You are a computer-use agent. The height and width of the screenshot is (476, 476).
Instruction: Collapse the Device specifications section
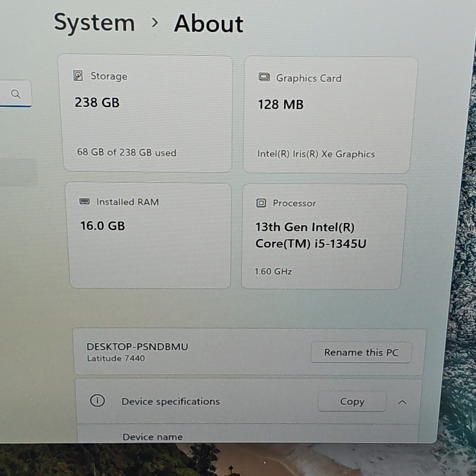point(402,402)
